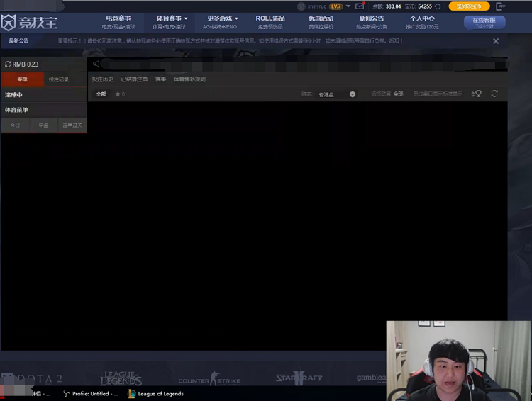Select the 早盘 filter

pos(43,125)
